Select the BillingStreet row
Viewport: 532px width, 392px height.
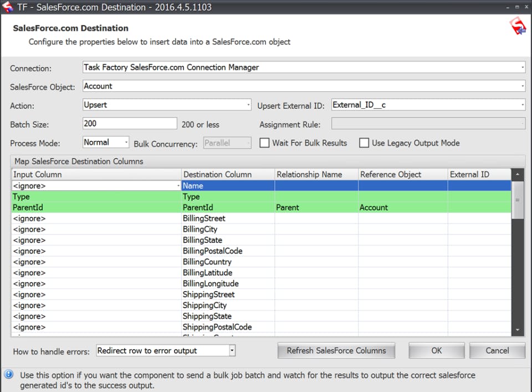261,218
